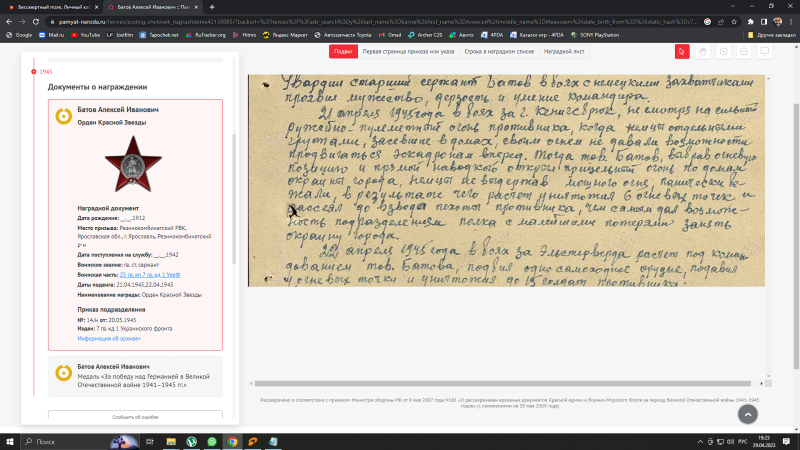This screenshot has width=800, height=450.
Task: Open the browser side panel
Action: coord(764,22)
